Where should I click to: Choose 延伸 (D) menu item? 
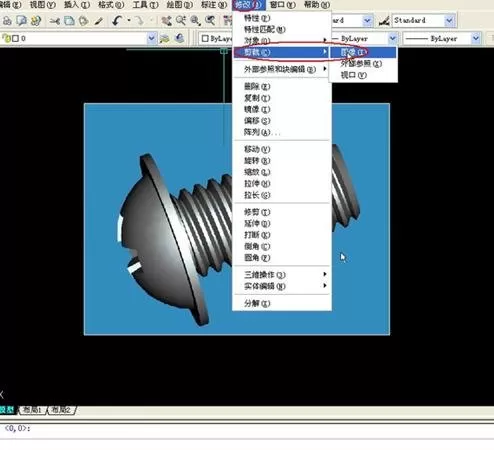click(282, 223)
